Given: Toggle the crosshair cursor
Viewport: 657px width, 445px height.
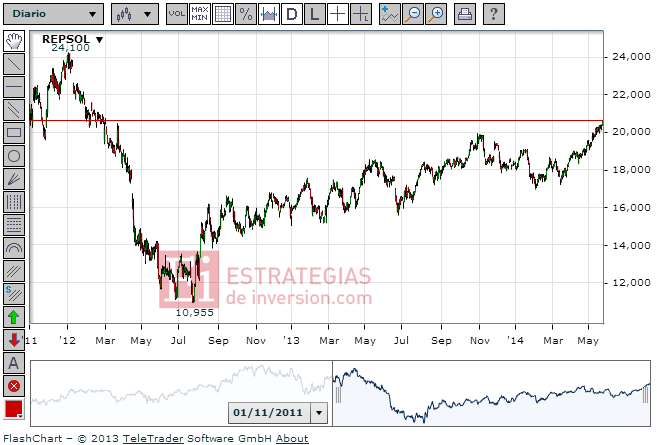Looking at the screenshot, I should pos(338,14).
